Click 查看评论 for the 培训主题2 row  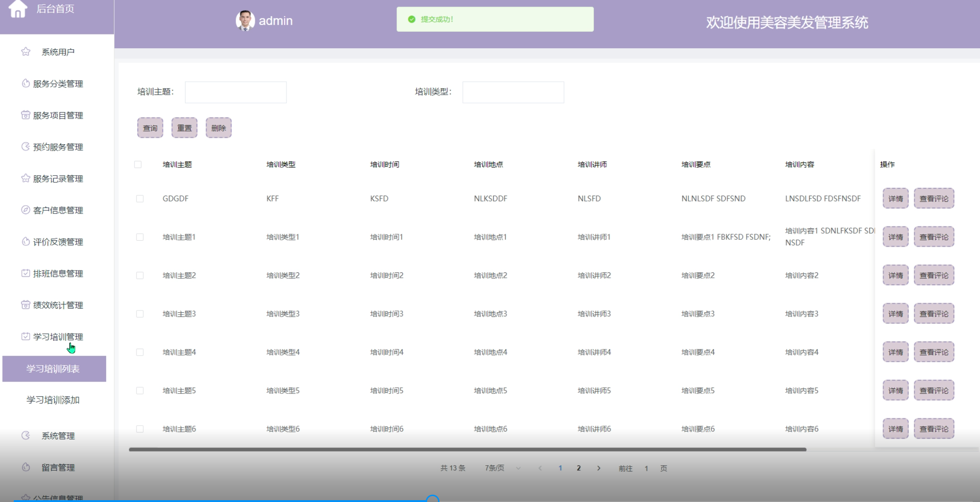(934, 276)
